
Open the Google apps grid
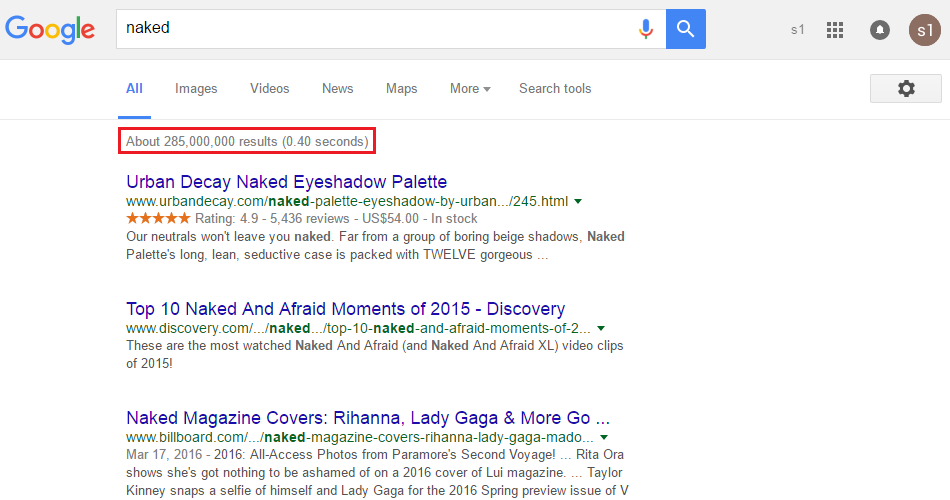tap(835, 30)
